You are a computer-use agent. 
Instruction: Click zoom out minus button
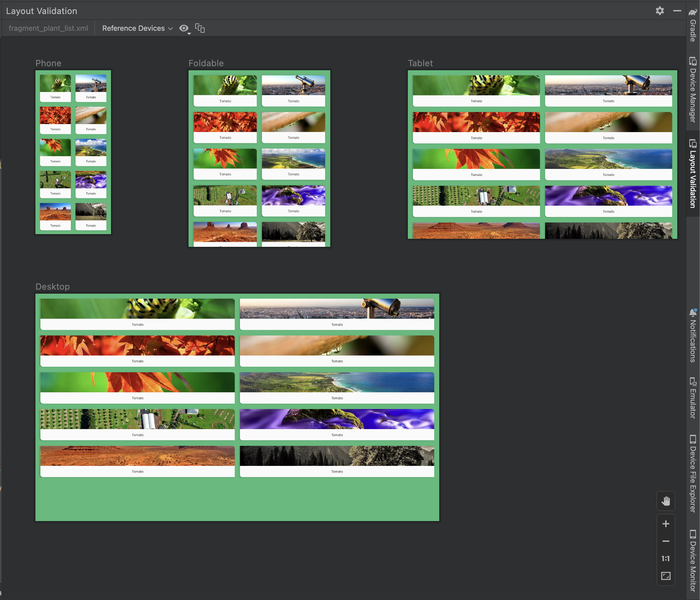coord(666,541)
